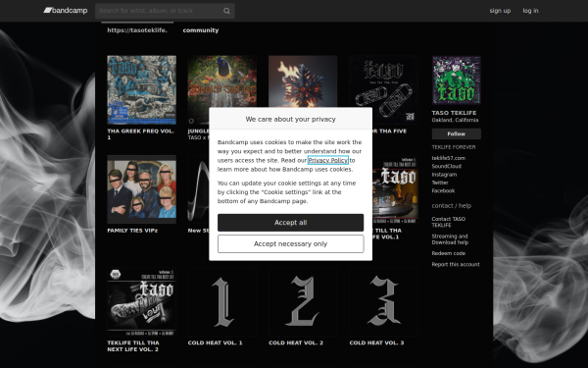Open the log in link
The width and height of the screenshot is (588, 368).
(x=530, y=11)
